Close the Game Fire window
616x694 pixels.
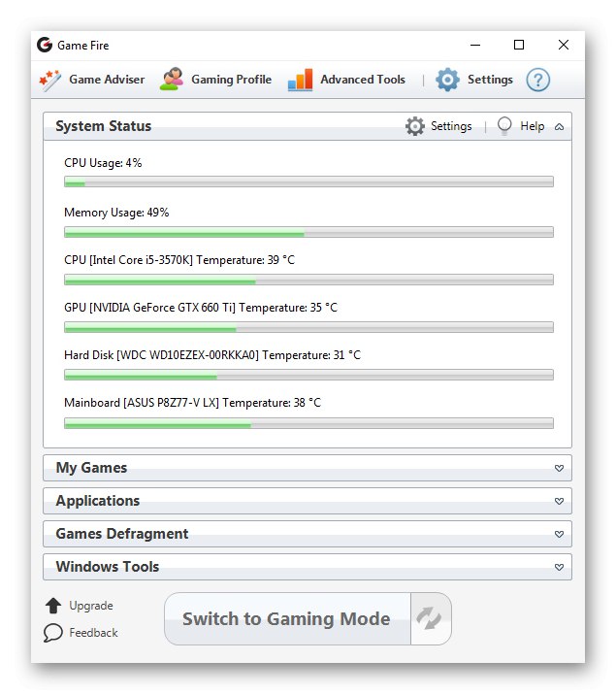click(564, 46)
